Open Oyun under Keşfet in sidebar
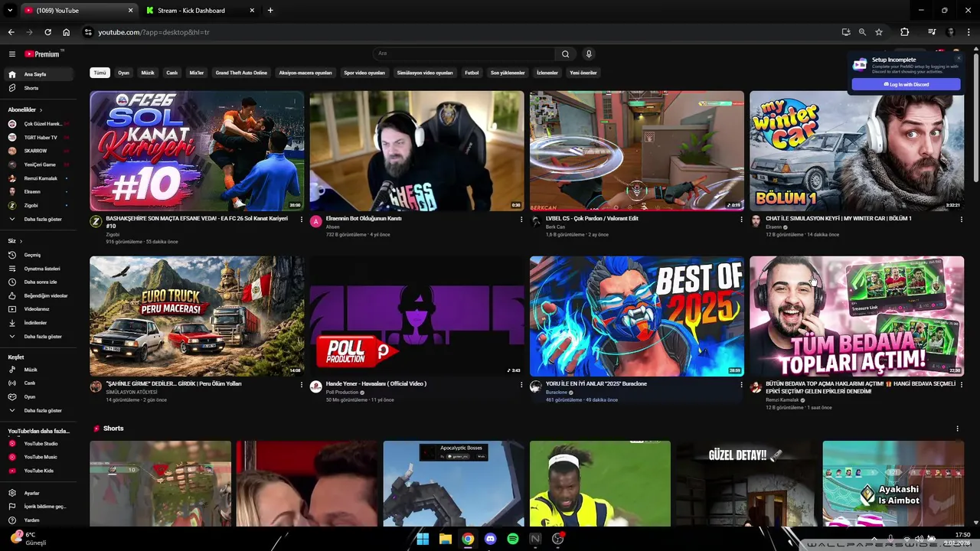The height and width of the screenshot is (551, 980). pyautogui.click(x=41, y=396)
